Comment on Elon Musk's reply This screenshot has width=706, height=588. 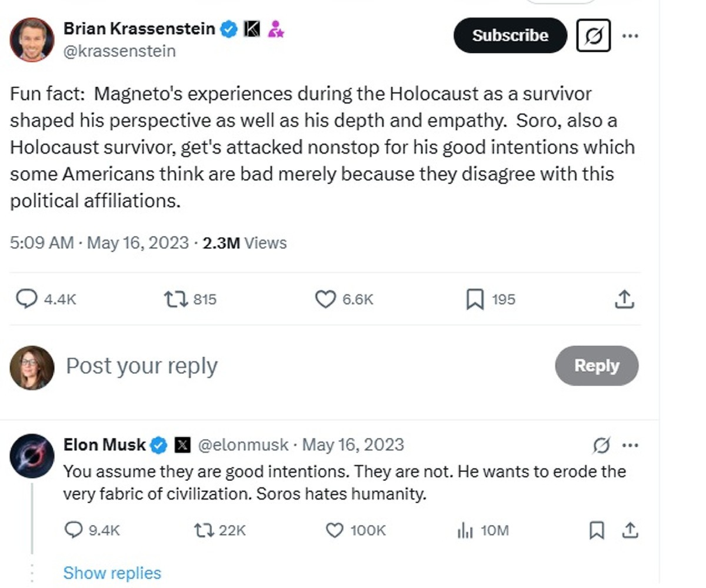click(73, 530)
